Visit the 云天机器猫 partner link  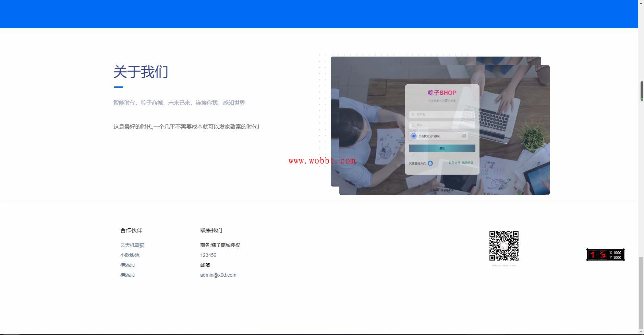pos(132,245)
